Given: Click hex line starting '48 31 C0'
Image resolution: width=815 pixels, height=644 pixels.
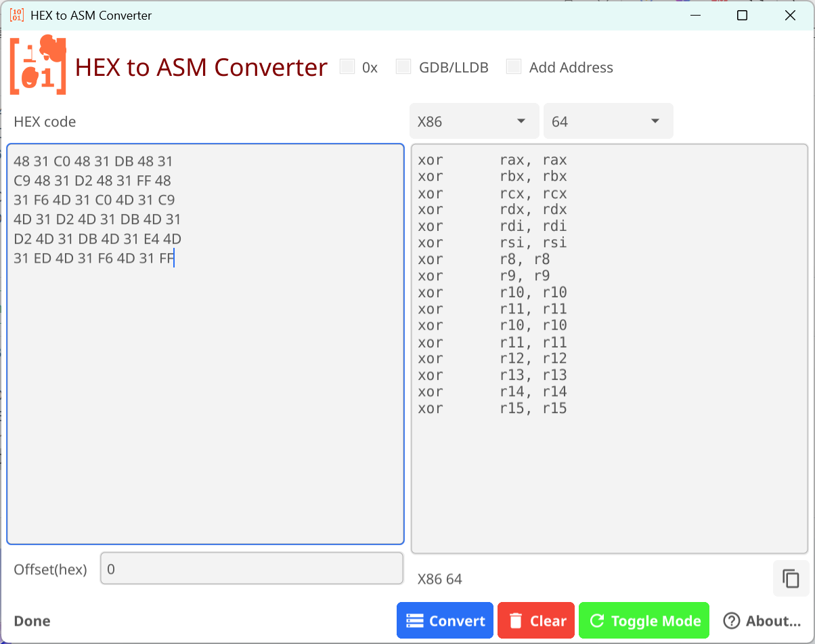Looking at the screenshot, I should point(93,161).
